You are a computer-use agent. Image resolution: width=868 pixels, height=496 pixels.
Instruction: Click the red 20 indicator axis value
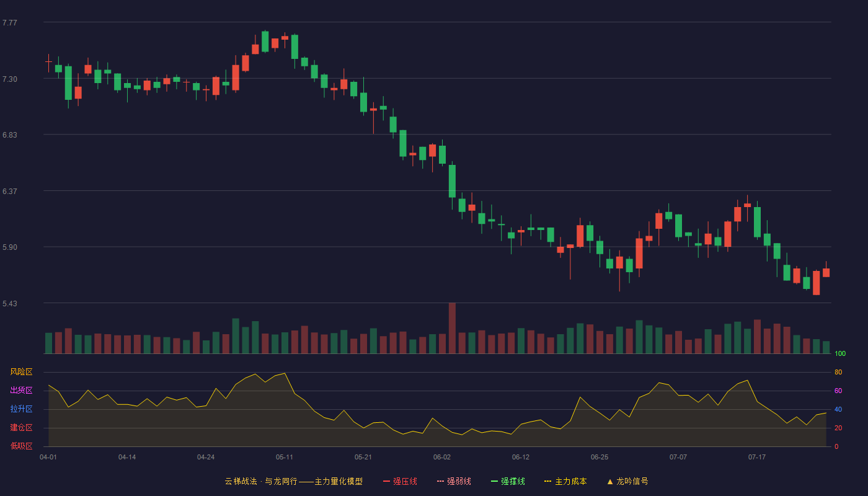click(838, 428)
